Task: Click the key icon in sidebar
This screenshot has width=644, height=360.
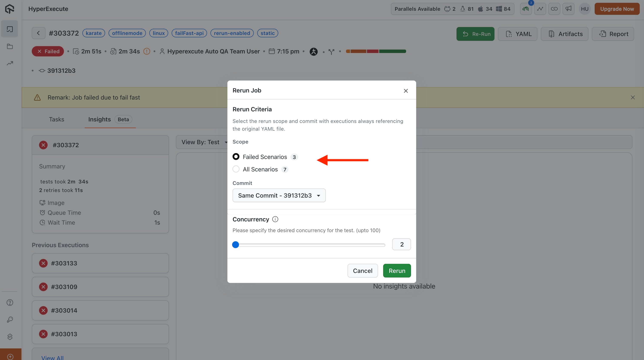Action: tap(10, 319)
